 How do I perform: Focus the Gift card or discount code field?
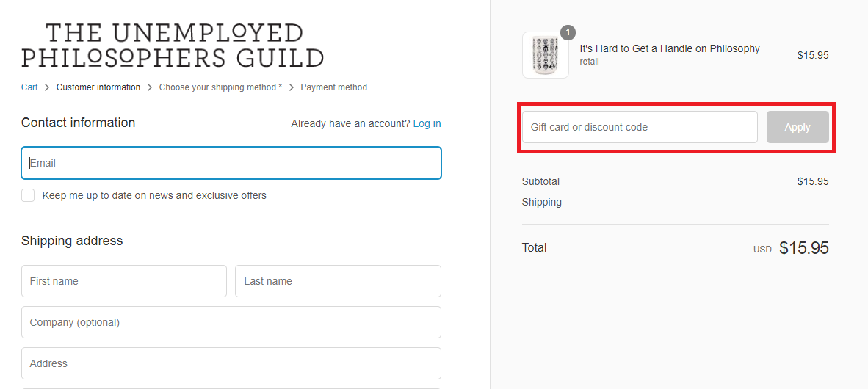640,127
